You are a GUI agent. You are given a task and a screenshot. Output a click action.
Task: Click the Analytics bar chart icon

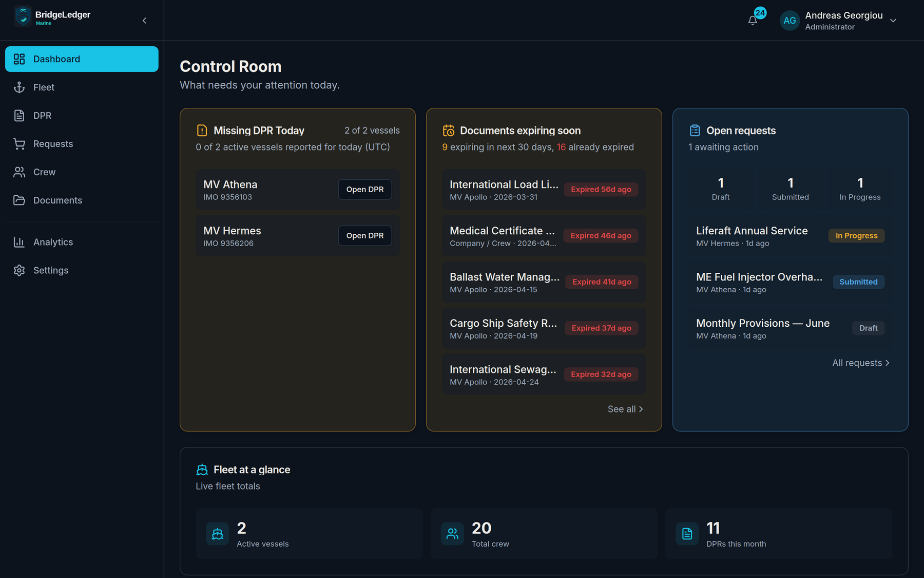point(19,242)
